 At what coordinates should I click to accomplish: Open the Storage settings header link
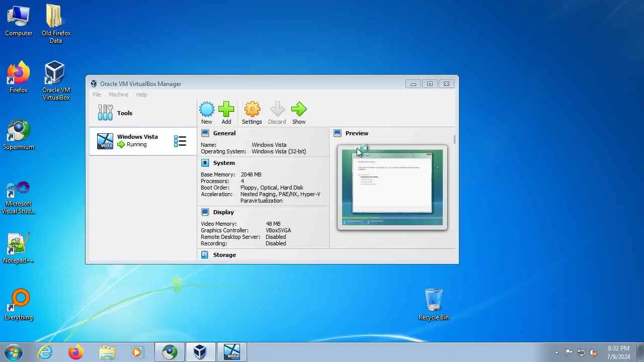point(224,255)
